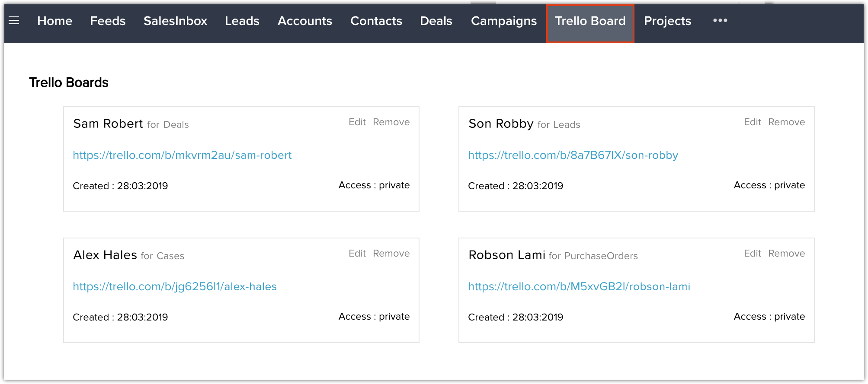Remove the Son Robby board
The image size is (868, 384).
[786, 122]
